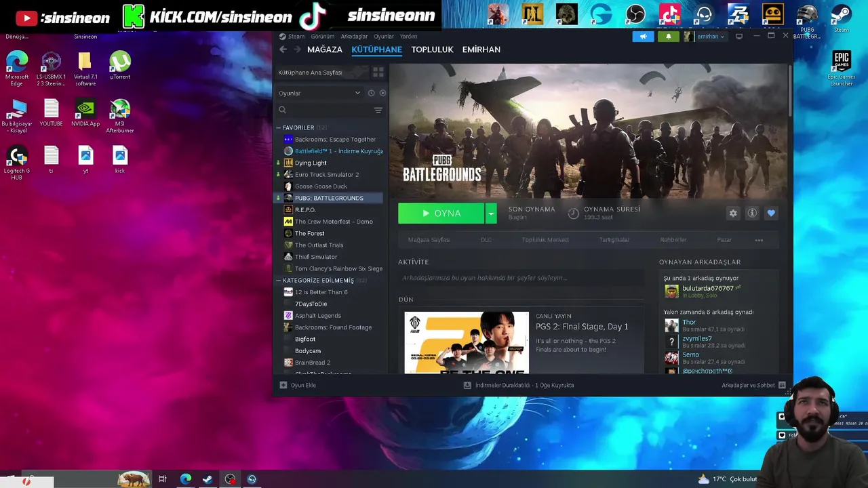The height and width of the screenshot is (488, 868).
Task: Open the green Steam notifications bell
Action: click(668, 37)
